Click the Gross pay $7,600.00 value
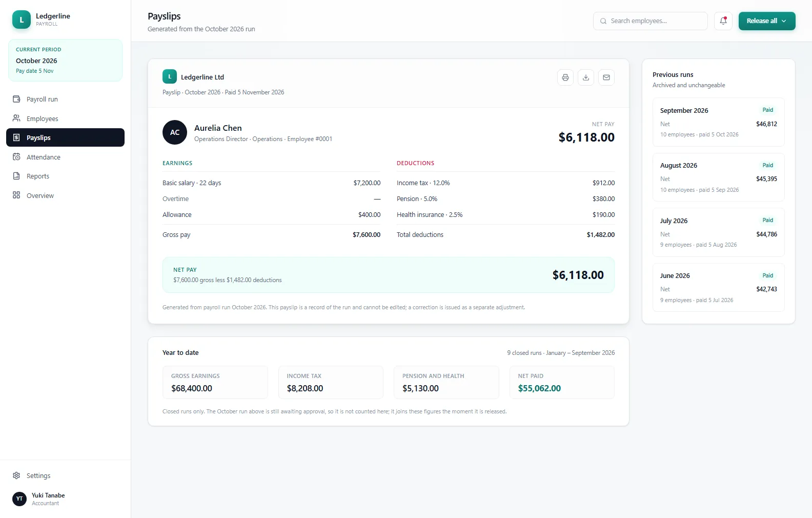The width and height of the screenshot is (812, 518). [x=367, y=235]
